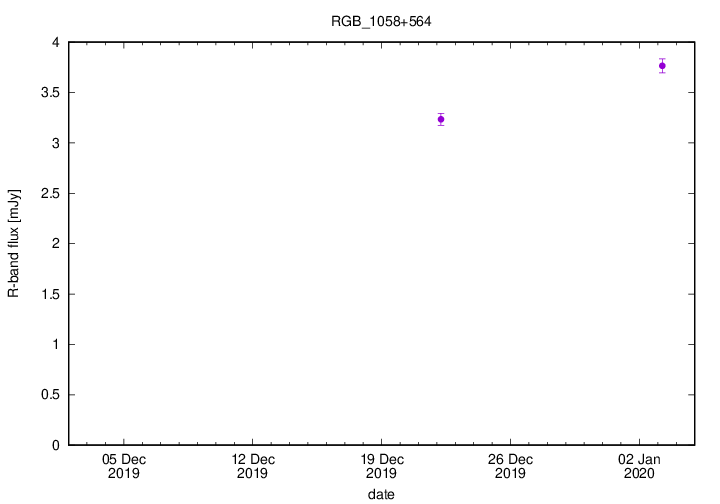Select the data point near 3.23 mJy
This screenshot has width=720, height=504.
tap(441, 119)
